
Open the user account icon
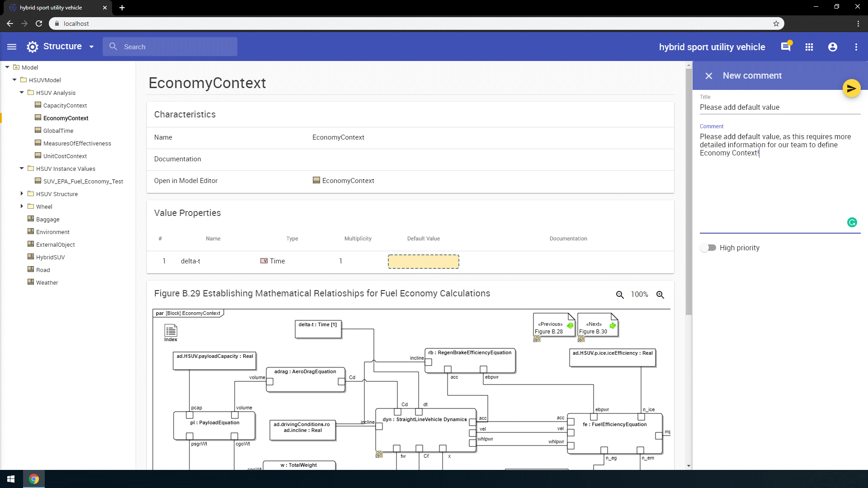click(x=833, y=47)
